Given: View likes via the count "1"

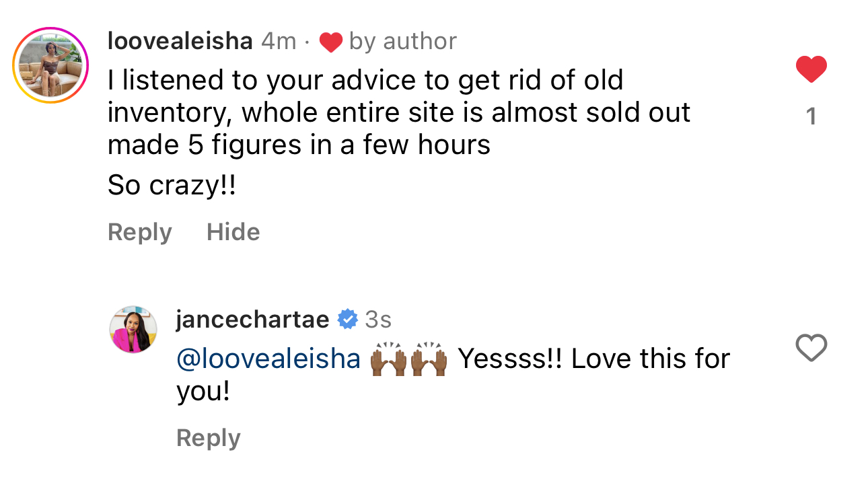Looking at the screenshot, I should [x=811, y=117].
